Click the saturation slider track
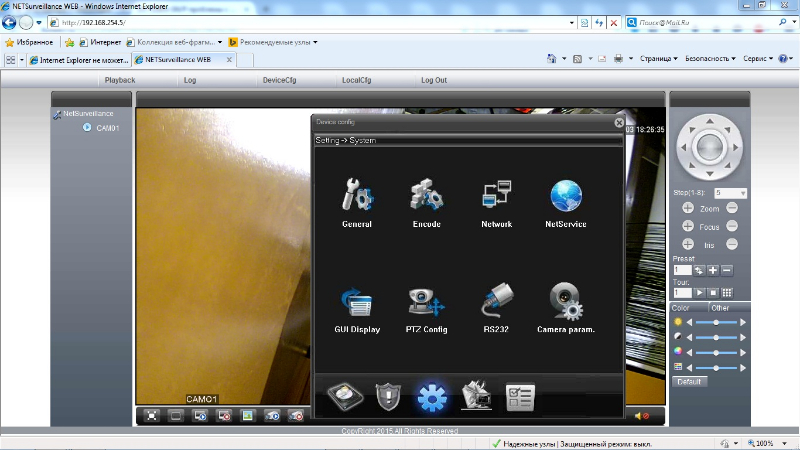The image size is (800, 450). [716, 353]
